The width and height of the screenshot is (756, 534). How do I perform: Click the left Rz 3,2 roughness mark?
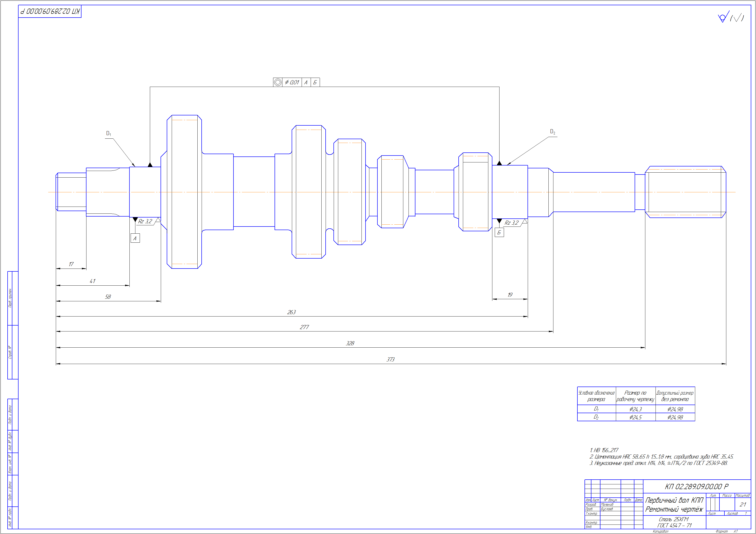click(x=145, y=221)
